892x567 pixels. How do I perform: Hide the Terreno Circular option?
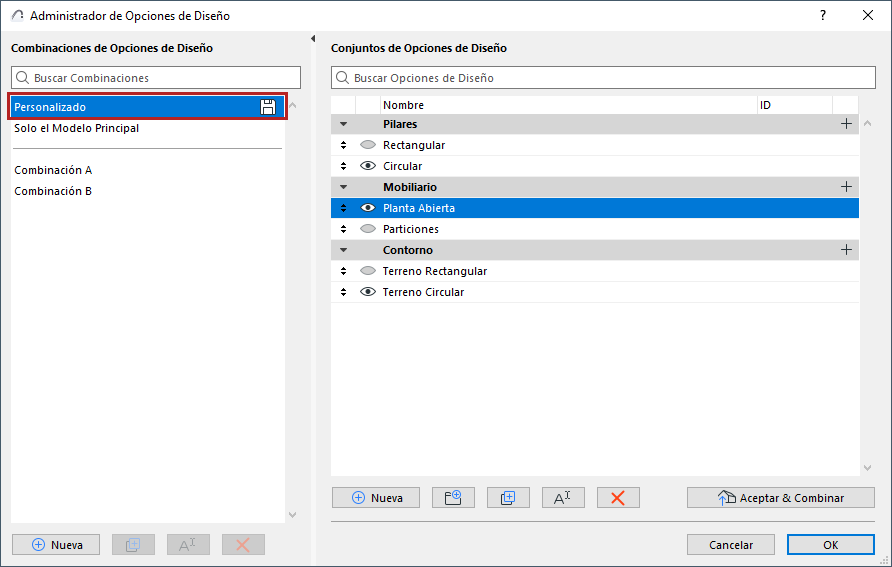pyautogui.click(x=367, y=292)
